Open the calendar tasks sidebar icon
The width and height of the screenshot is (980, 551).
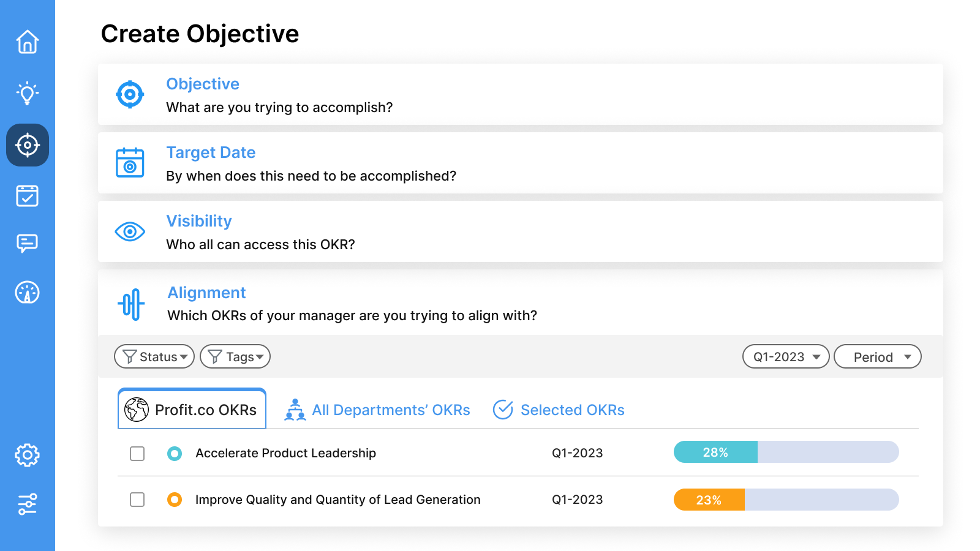(28, 196)
